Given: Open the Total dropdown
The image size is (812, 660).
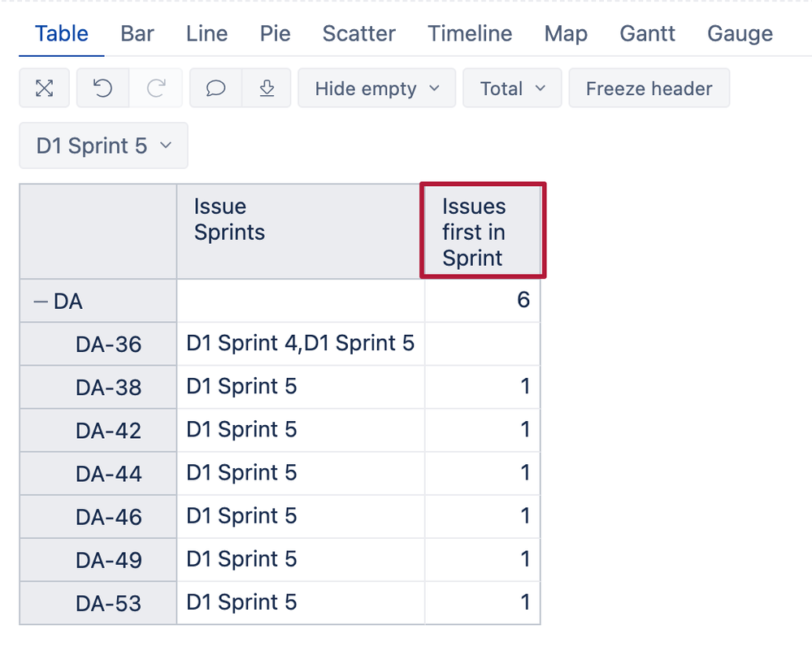Looking at the screenshot, I should pos(512,89).
